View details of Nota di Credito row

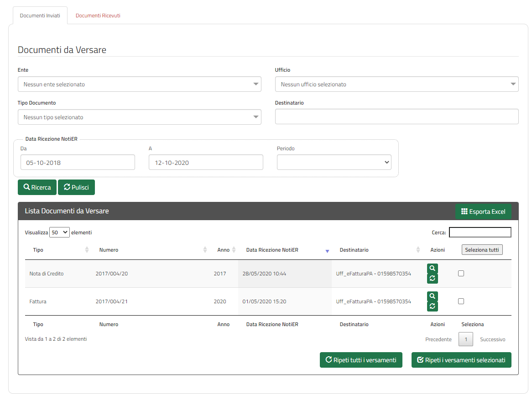[x=432, y=268]
